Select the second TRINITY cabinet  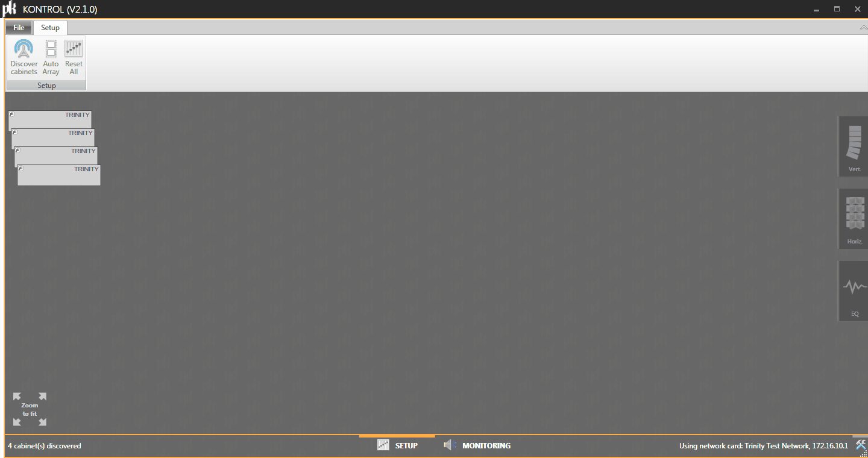pos(53,138)
